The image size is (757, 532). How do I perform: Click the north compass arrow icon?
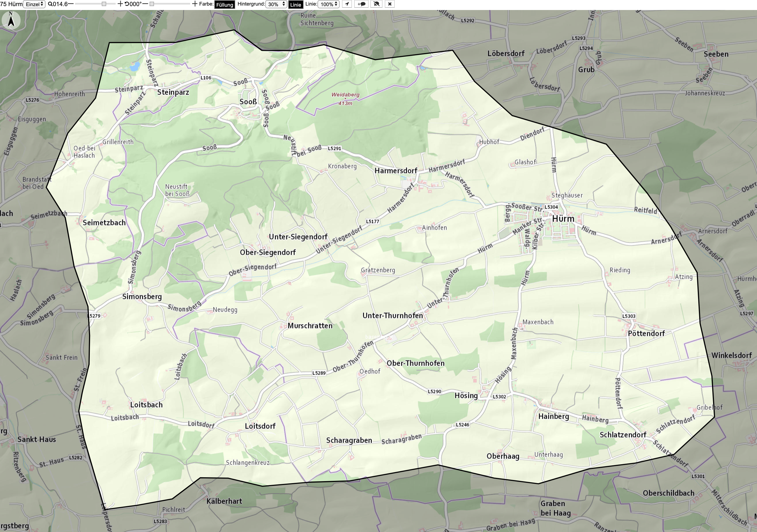tap(11, 21)
